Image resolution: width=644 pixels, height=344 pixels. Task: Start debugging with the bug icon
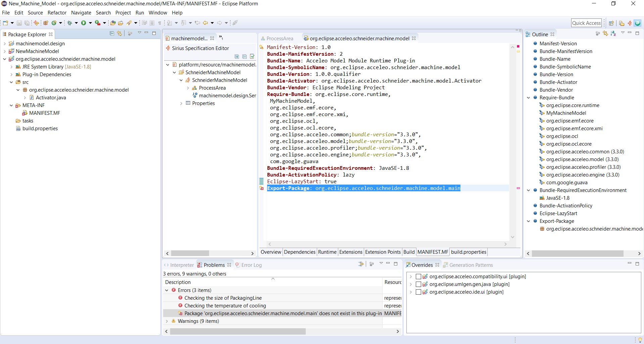coord(69,23)
